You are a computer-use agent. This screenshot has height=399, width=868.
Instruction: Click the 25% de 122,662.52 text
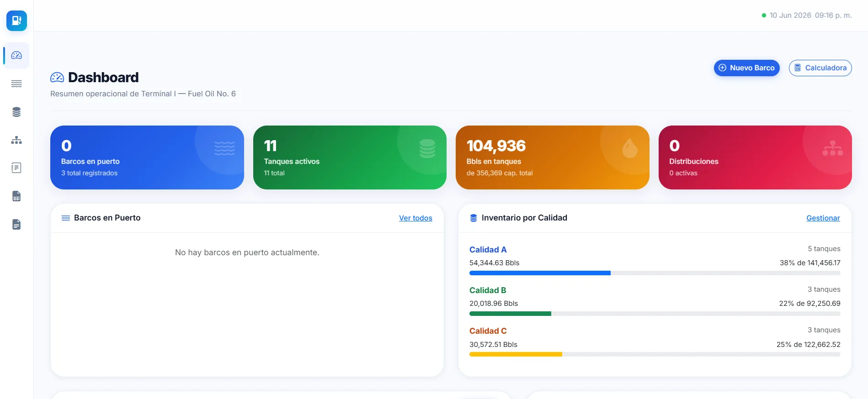point(808,345)
